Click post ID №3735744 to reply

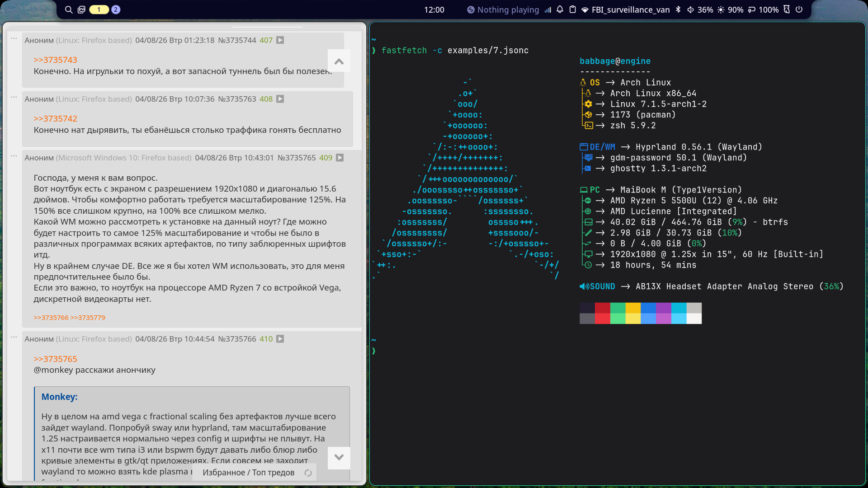[237, 40]
